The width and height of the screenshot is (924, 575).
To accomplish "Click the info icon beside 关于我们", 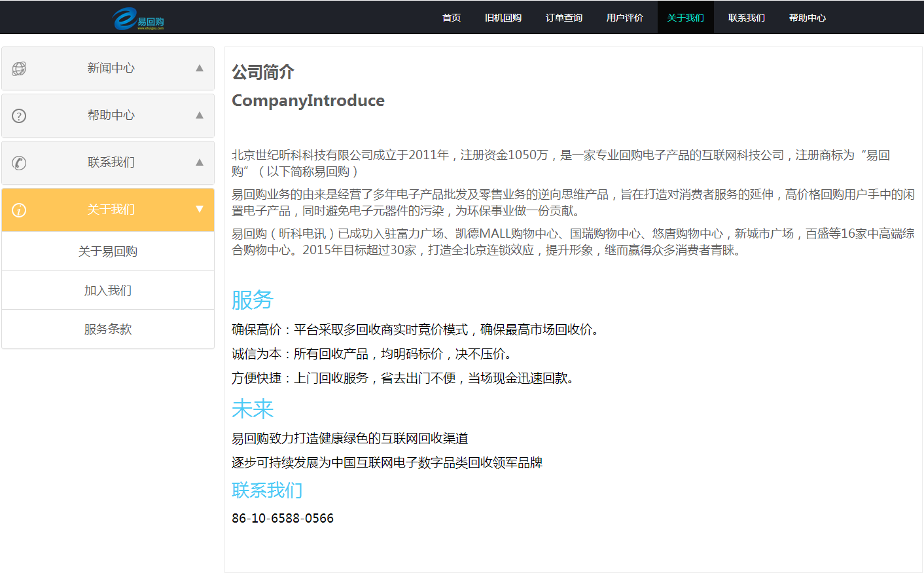I will tap(19, 210).
